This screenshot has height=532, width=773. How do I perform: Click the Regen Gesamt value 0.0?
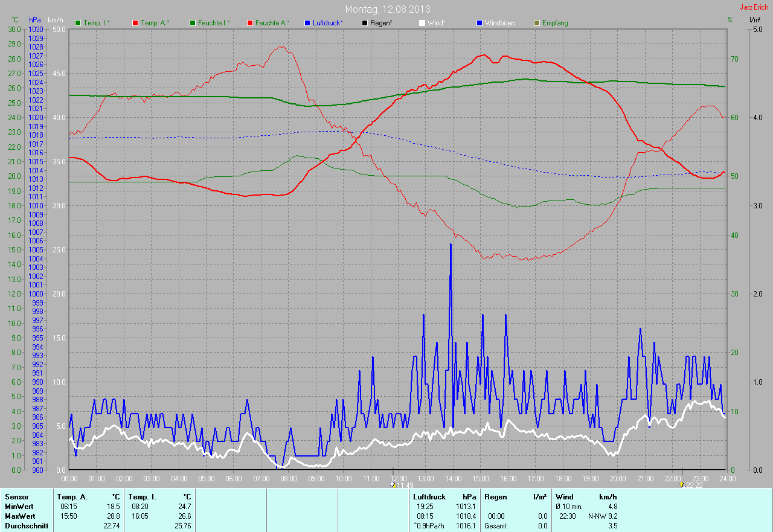pyautogui.click(x=542, y=526)
